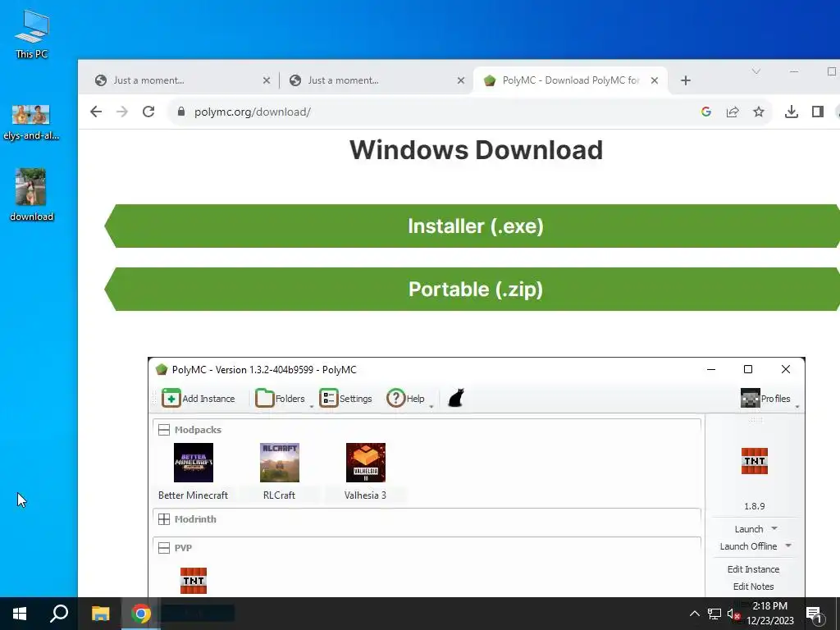Click the large TNT instance icon in side panel
The height and width of the screenshot is (630, 840).
point(755,461)
